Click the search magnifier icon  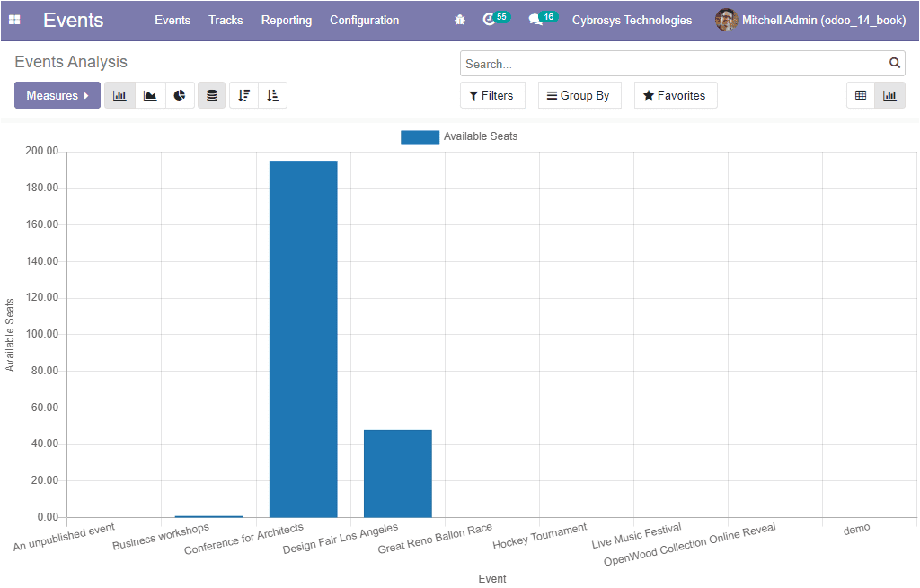894,63
